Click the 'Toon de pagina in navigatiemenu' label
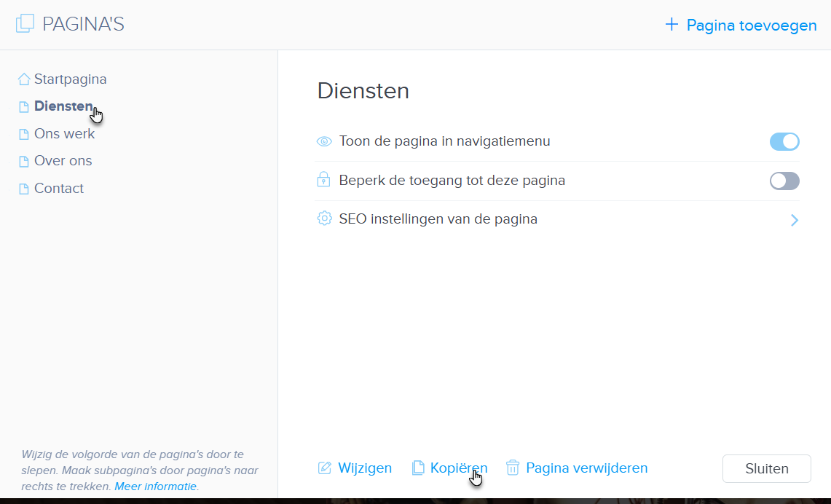The height and width of the screenshot is (504, 831). pos(445,141)
